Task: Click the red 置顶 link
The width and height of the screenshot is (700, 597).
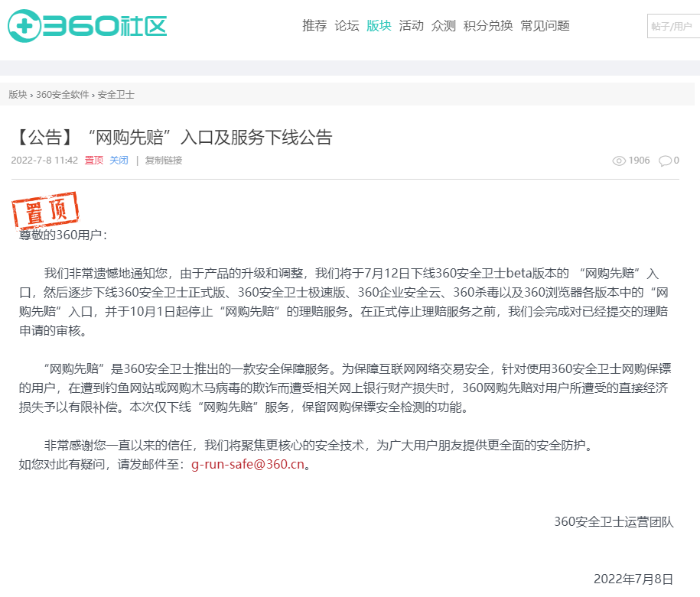Action: pos(94,161)
